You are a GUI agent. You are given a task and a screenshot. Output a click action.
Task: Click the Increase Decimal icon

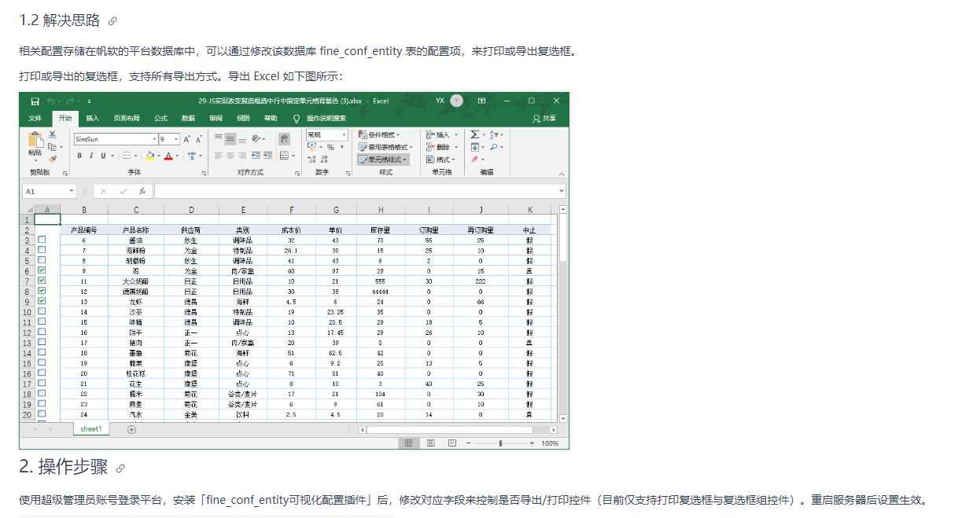pyautogui.click(x=311, y=160)
